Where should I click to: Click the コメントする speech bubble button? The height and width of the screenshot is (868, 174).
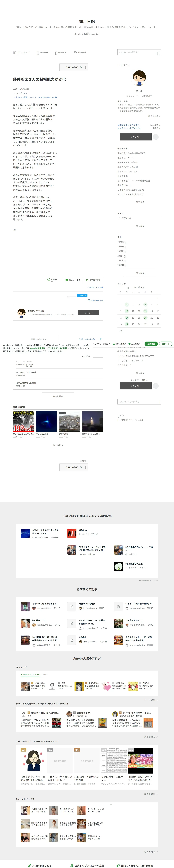pos(72,280)
